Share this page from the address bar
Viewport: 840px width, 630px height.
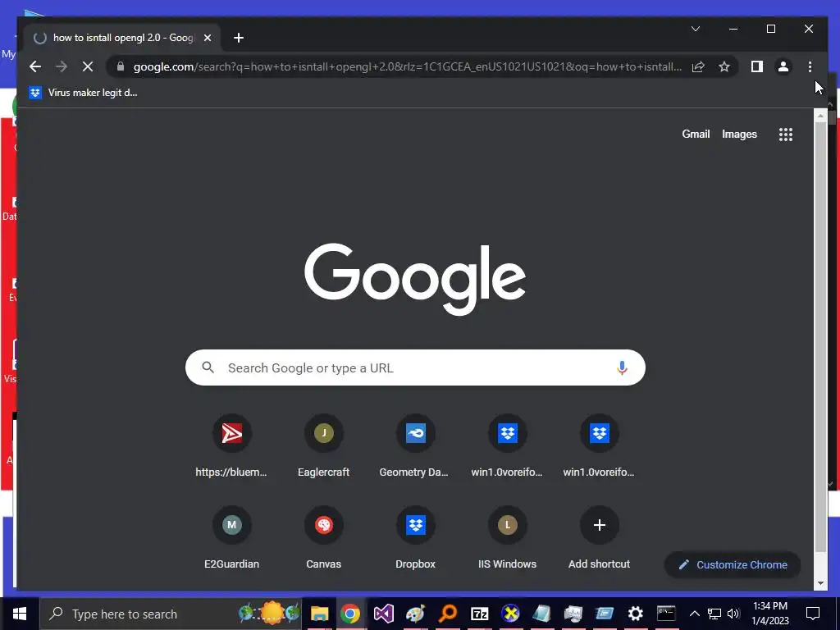coord(698,66)
